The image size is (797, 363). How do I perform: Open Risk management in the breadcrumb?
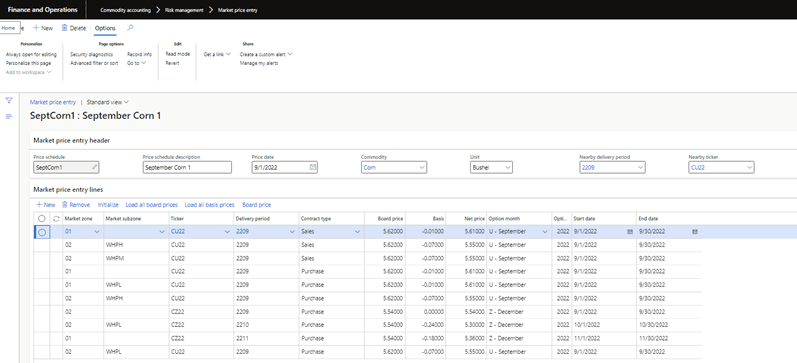tap(184, 10)
